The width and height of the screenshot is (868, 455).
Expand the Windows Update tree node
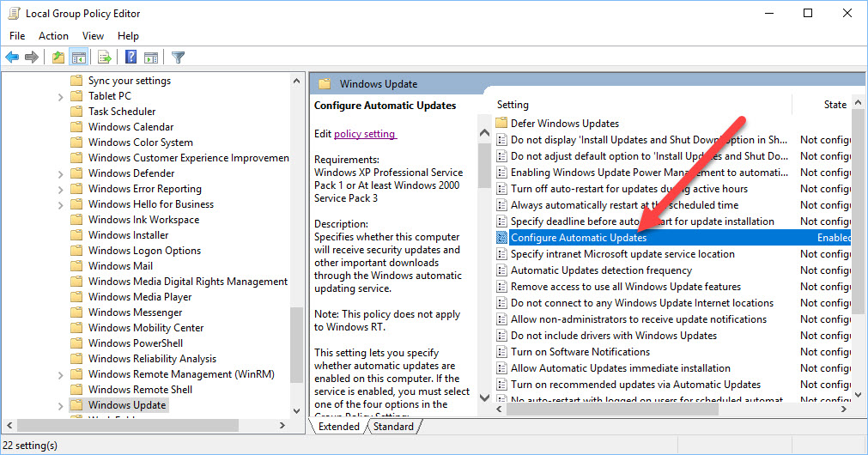coord(60,405)
